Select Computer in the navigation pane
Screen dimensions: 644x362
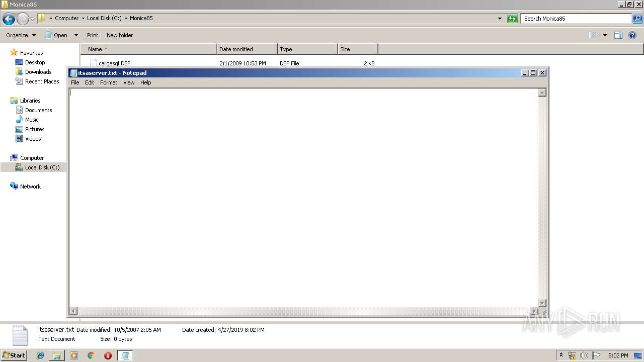[x=32, y=158]
